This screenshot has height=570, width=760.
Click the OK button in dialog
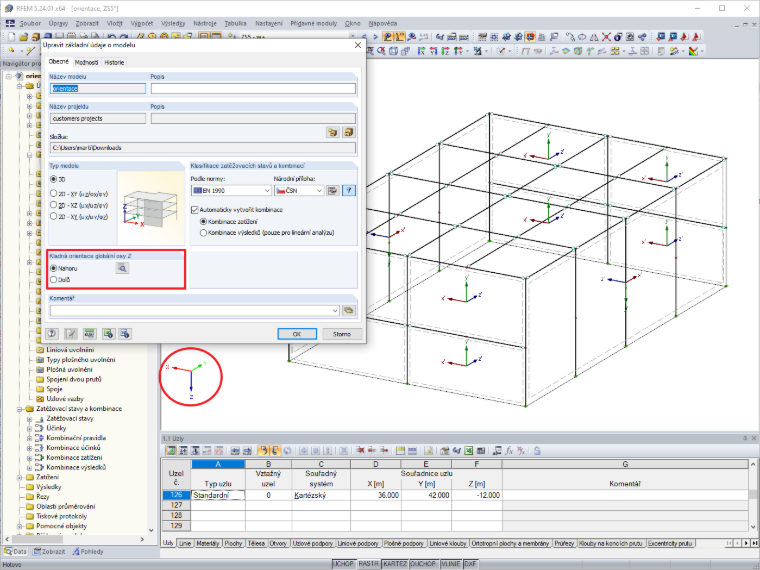coord(297,334)
